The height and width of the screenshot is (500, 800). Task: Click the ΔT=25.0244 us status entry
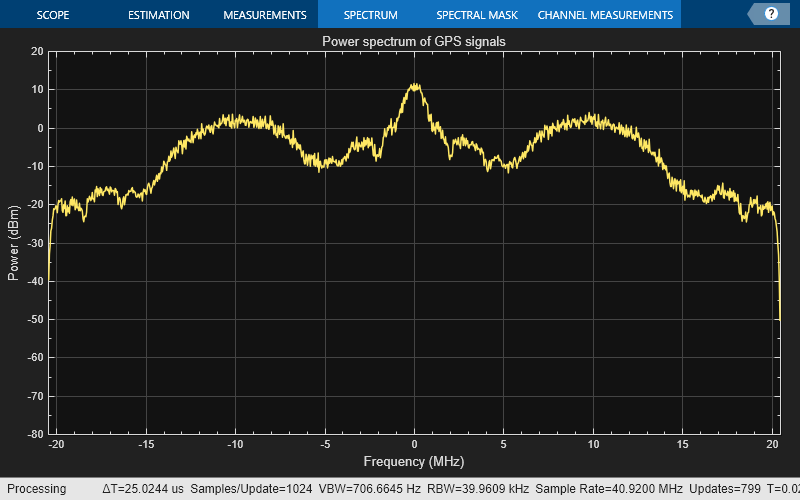[x=143, y=489]
